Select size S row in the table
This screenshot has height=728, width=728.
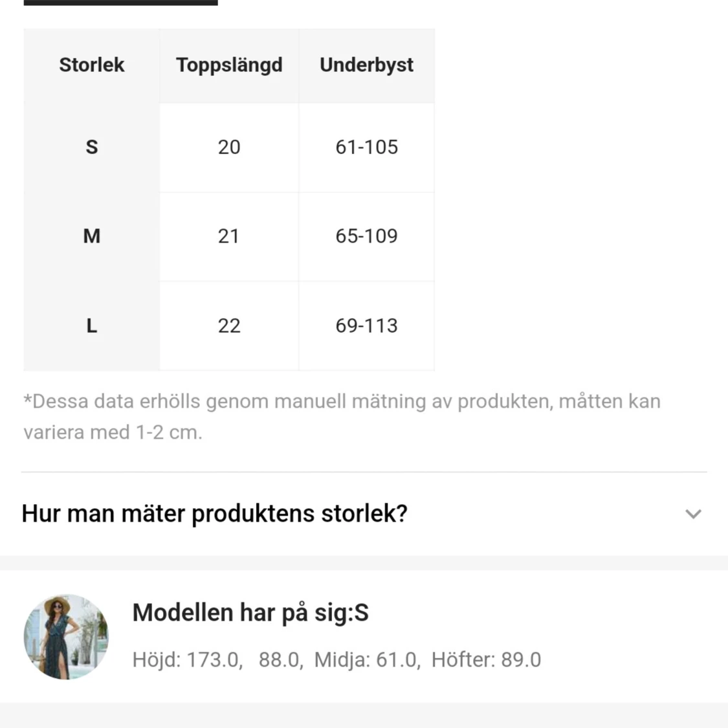click(x=92, y=147)
